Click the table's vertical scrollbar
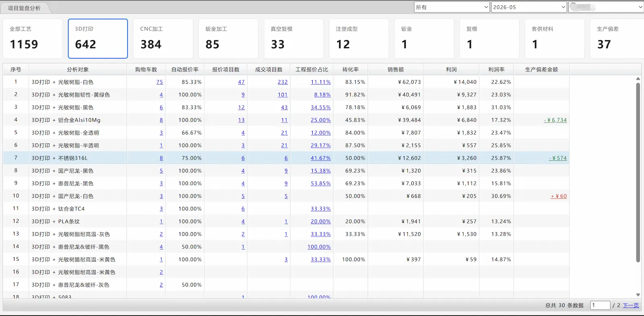 click(638, 173)
